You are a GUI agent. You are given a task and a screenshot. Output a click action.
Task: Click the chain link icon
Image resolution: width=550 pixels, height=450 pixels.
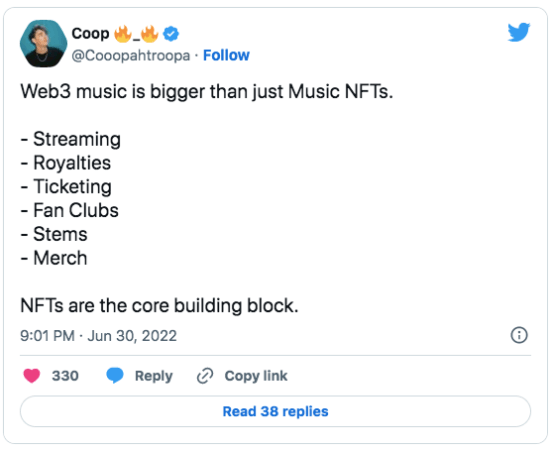205,376
